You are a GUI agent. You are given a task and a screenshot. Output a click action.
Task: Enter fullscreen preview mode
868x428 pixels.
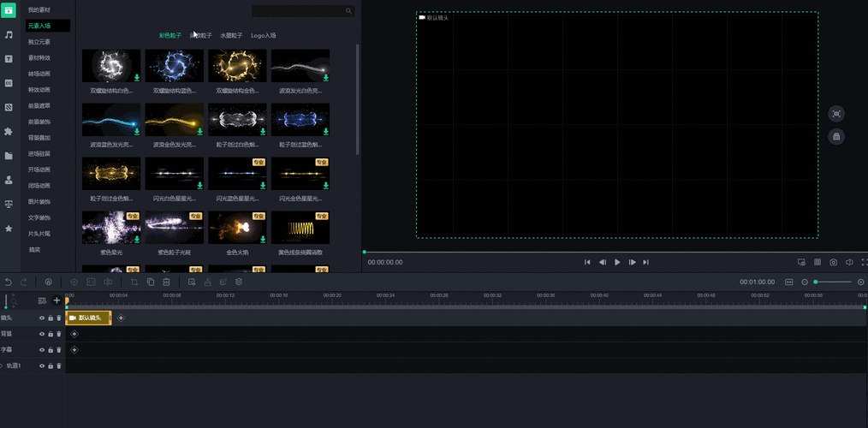[x=865, y=263]
